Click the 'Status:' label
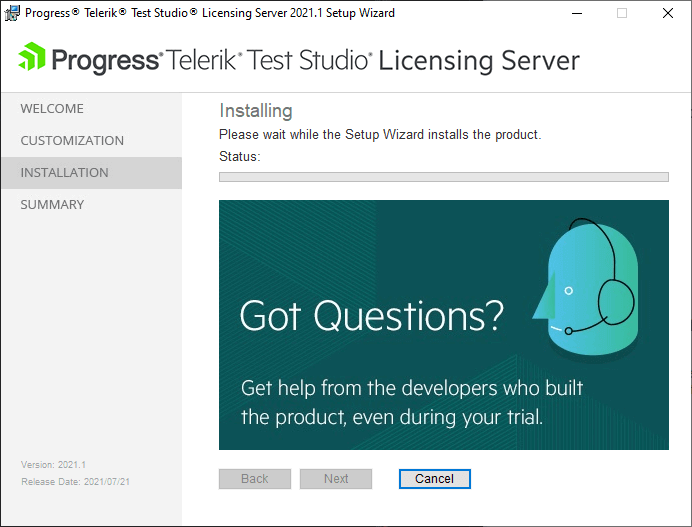 (240, 156)
